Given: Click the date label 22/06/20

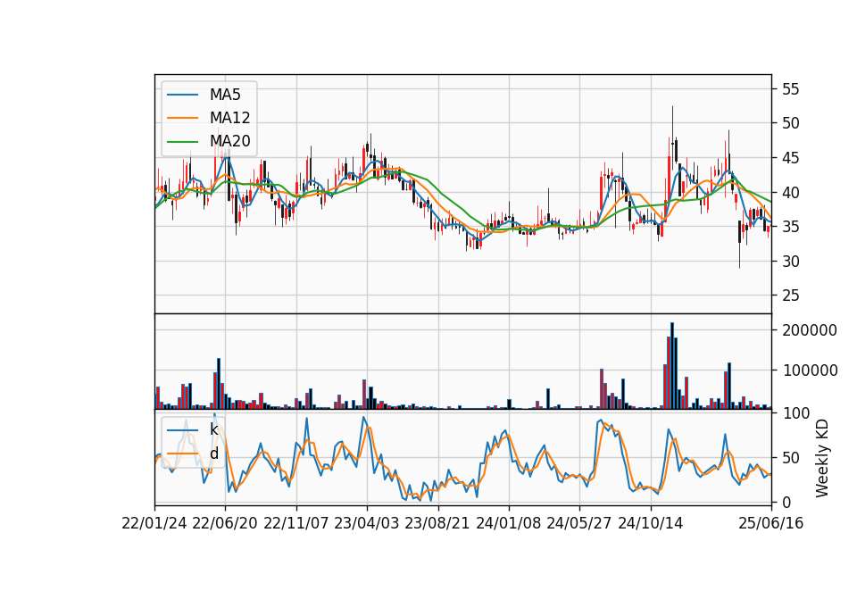Looking at the screenshot, I should (x=225, y=523).
